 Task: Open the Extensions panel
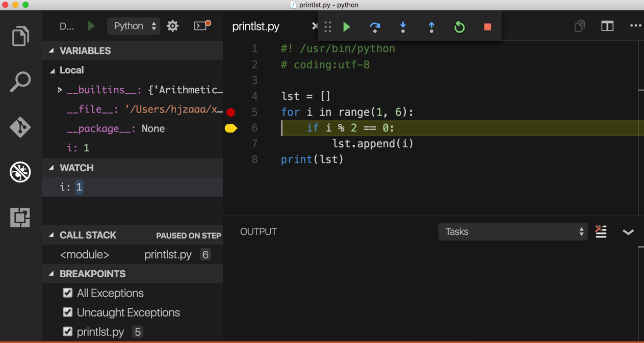click(20, 218)
